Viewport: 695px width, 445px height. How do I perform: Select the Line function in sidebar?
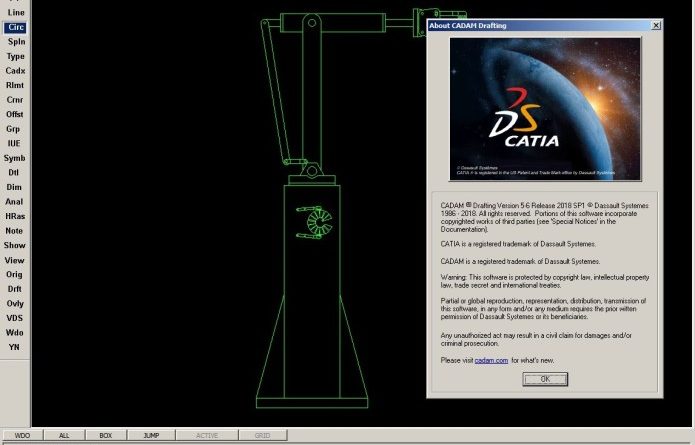15,12
